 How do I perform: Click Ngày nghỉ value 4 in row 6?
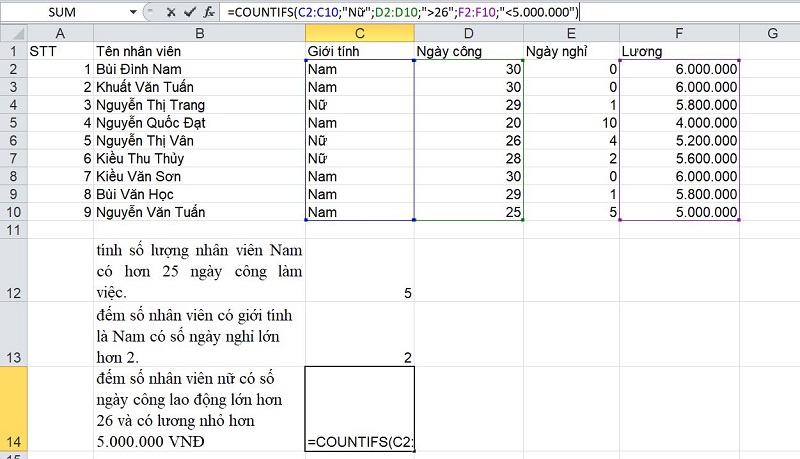pyautogui.click(x=571, y=140)
